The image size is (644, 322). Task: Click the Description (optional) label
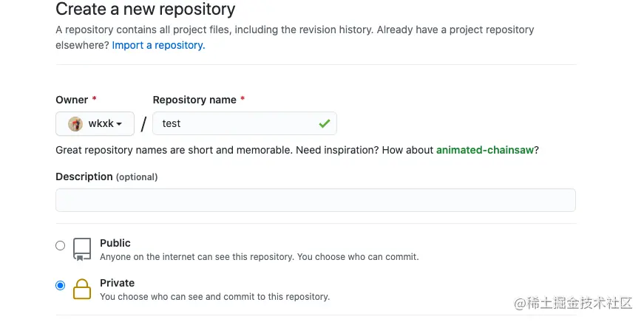tap(106, 177)
